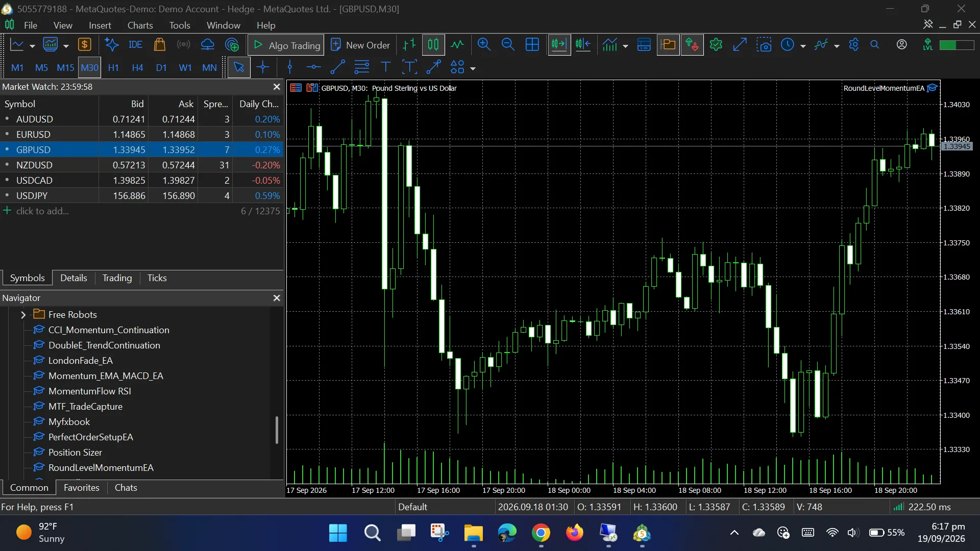
Task: Open Google Chrome from the taskbar
Action: pyautogui.click(x=541, y=533)
